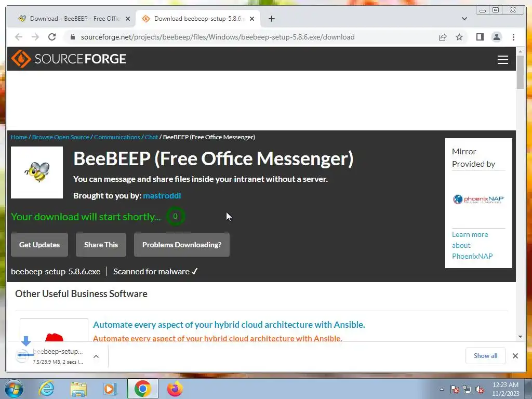Click the browser forward arrow
This screenshot has width=532, height=399.
click(x=35, y=37)
